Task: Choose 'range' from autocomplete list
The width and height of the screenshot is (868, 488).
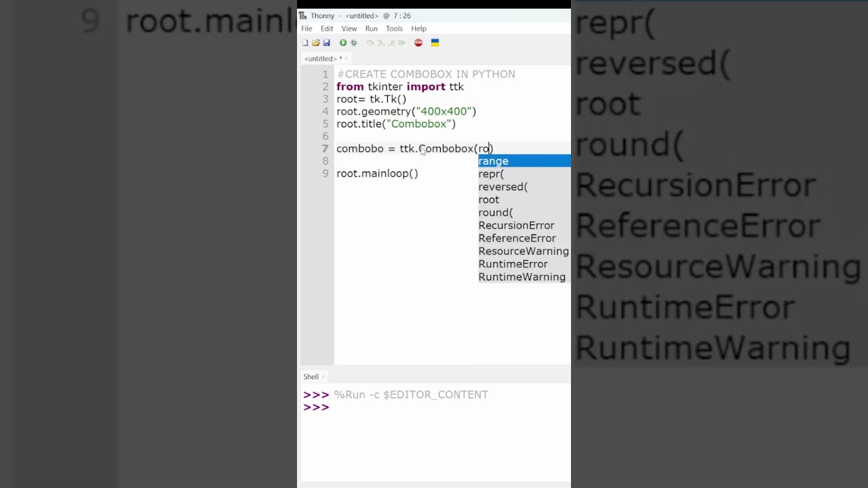Action: tap(524, 161)
